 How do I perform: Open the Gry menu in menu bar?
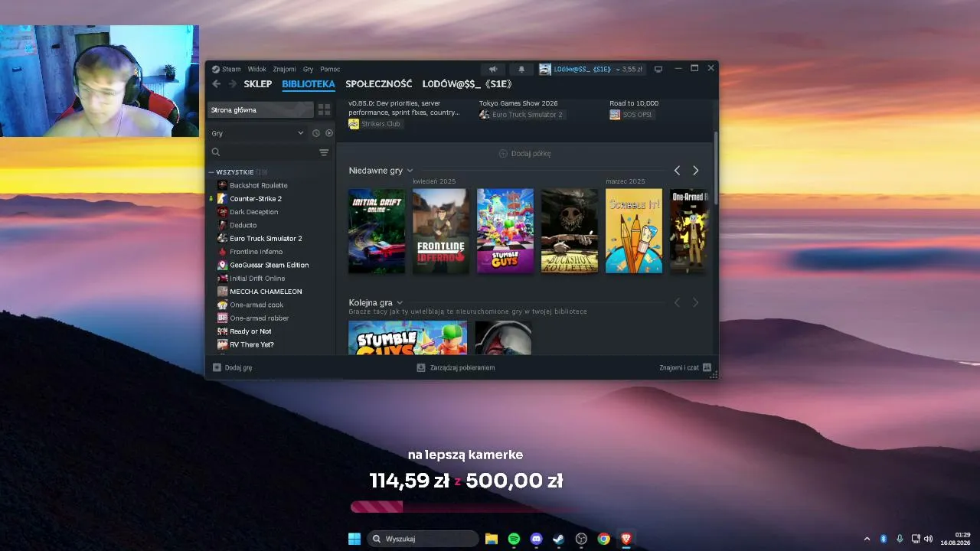tap(309, 69)
